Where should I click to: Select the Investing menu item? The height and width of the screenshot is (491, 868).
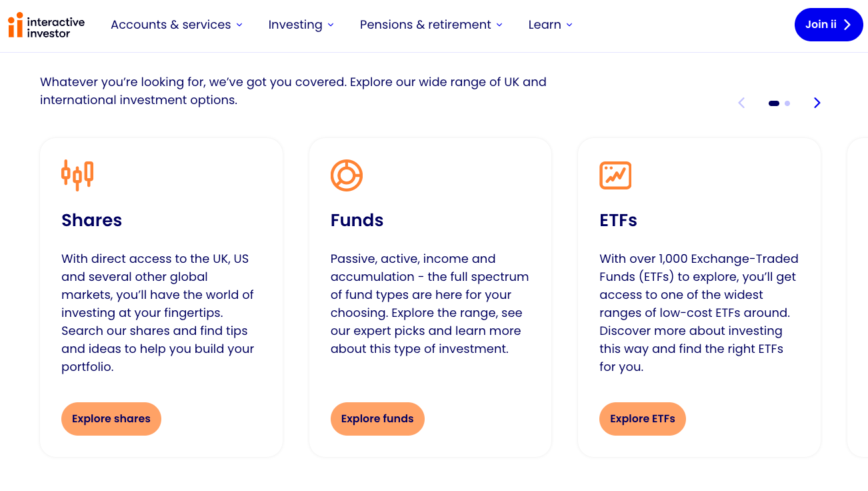[x=295, y=25]
